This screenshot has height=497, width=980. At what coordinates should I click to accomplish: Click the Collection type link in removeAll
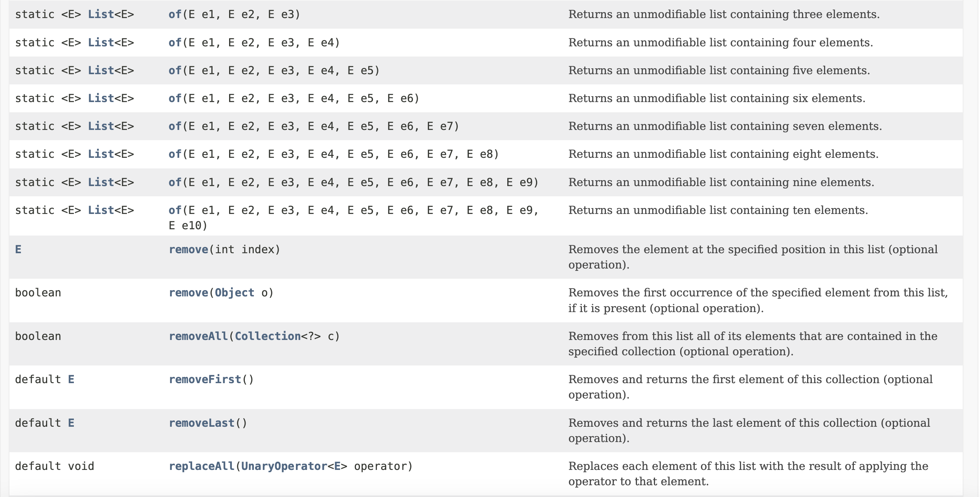268,336
